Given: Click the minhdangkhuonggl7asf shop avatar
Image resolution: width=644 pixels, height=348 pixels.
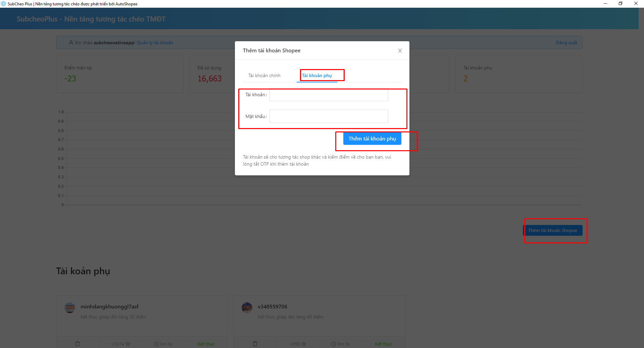Looking at the screenshot, I should click(70, 307).
